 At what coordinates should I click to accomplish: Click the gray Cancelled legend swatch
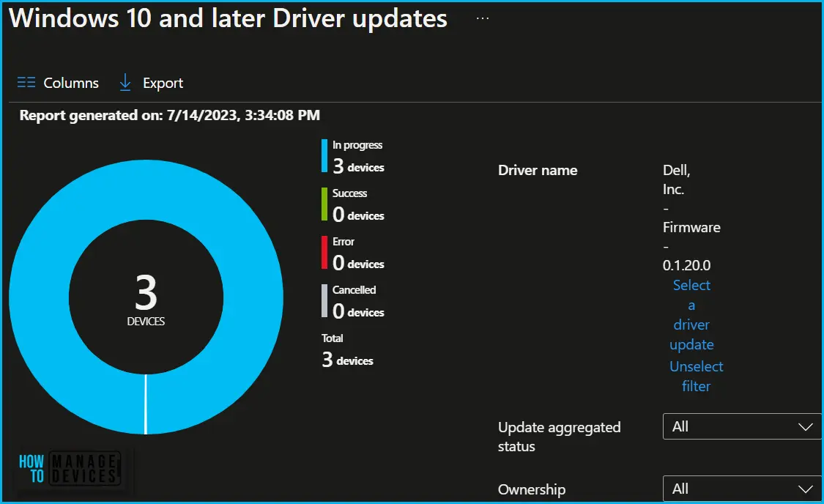(x=324, y=300)
